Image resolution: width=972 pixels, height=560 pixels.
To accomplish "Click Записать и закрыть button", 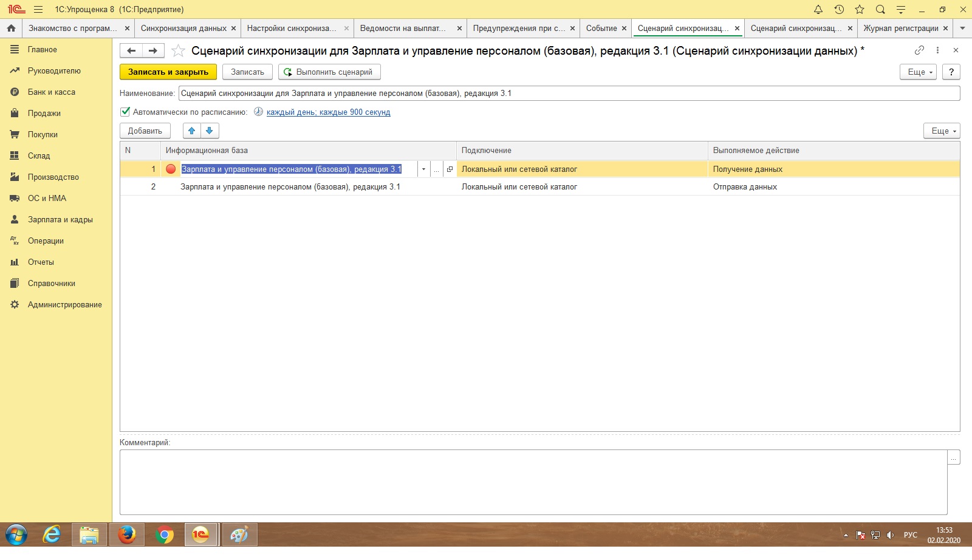I will point(168,72).
